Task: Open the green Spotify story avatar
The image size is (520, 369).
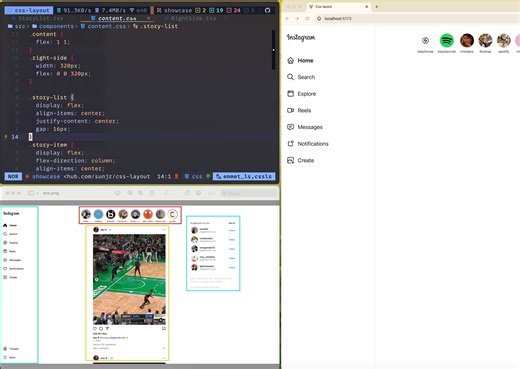Action: pos(447,41)
